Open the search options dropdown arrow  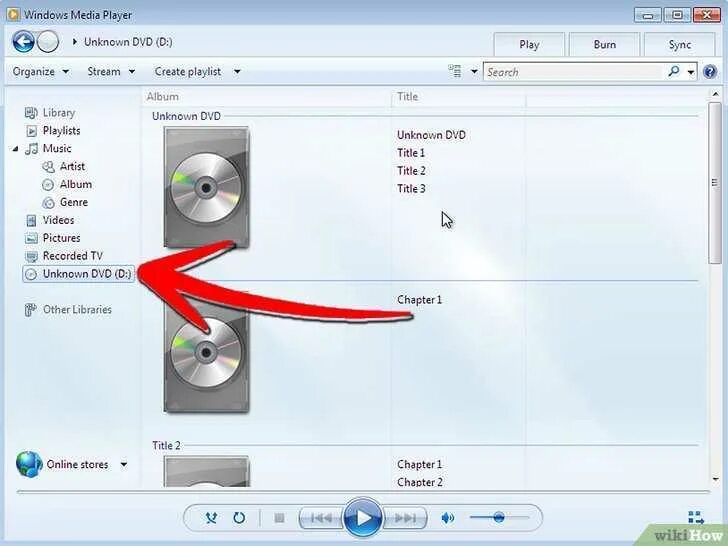click(691, 72)
